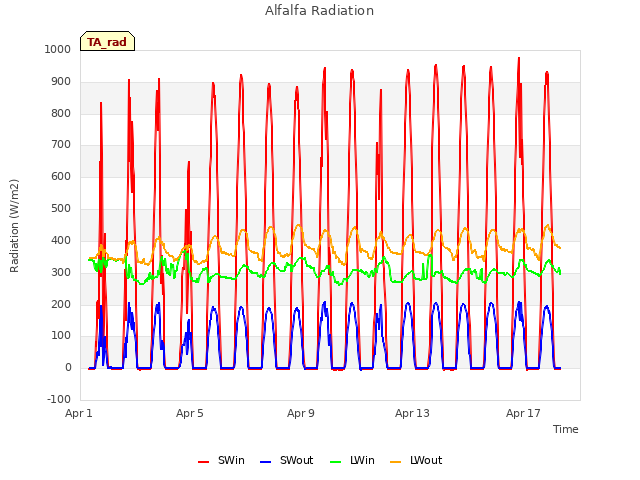Click the 900 y-axis tick label

pyautogui.click(x=61, y=82)
